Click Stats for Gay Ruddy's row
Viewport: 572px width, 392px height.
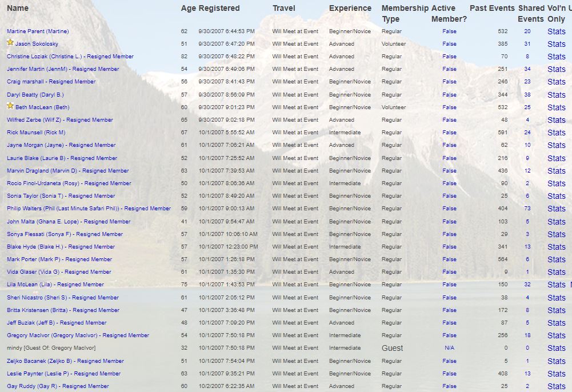[x=556, y=386]
